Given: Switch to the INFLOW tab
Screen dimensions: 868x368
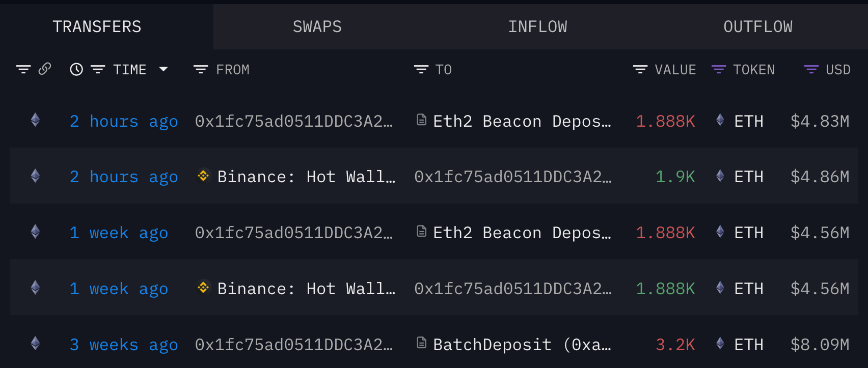Looking at the screenshot, I should pyautogui.click(x=538, y=26).
